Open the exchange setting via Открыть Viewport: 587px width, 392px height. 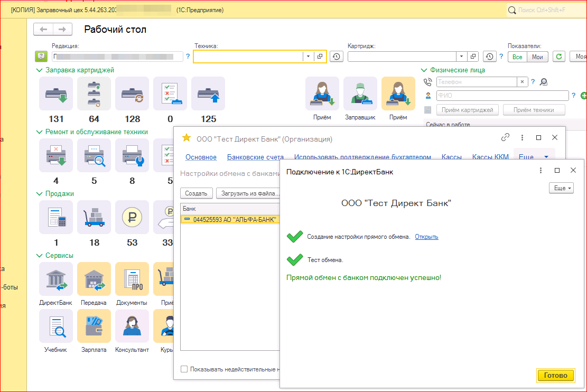coord(426,237)
